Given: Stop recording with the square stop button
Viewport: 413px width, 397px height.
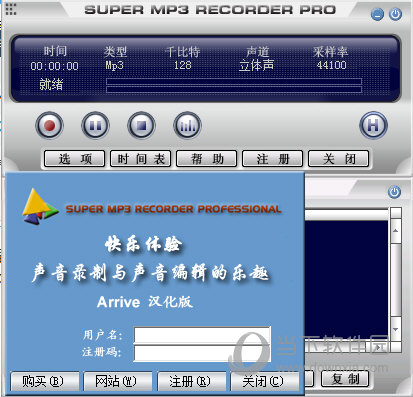Looking at the screenshot, I should click(141, 125).
